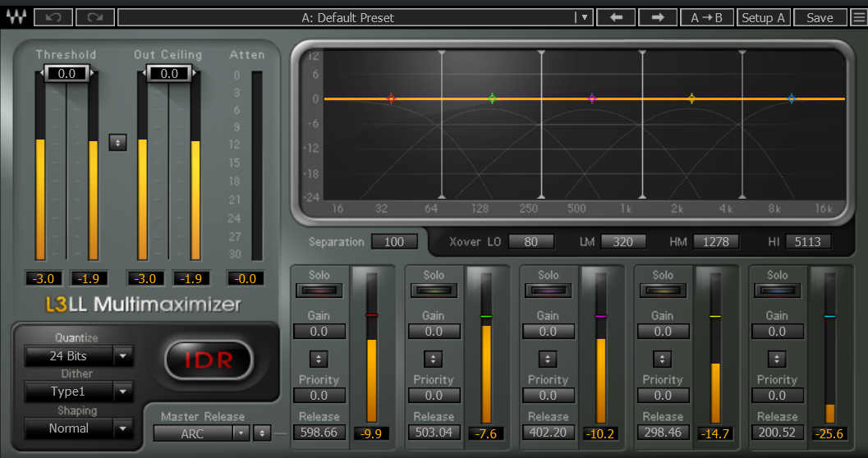The image size is (868, 458).
Task: Solo the green low-mid band
Action: pyautogui.click(x=434, y=290)
